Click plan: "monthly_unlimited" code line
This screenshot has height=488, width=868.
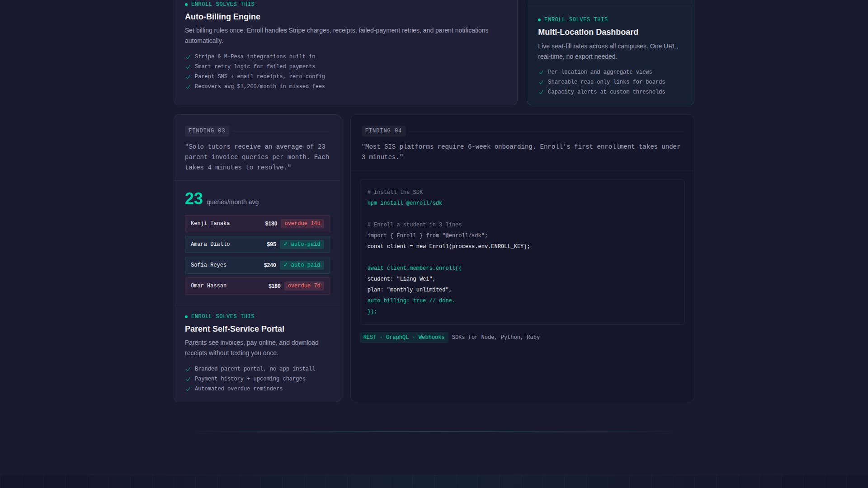click(x=410, y=290)
